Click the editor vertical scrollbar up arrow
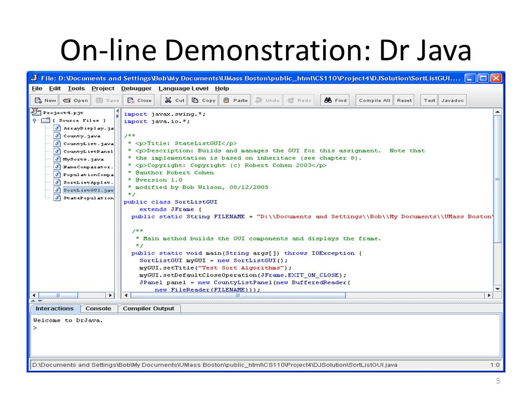Image resolution: width=532 pixels, height=399 pixels. [x=498, y=112]
